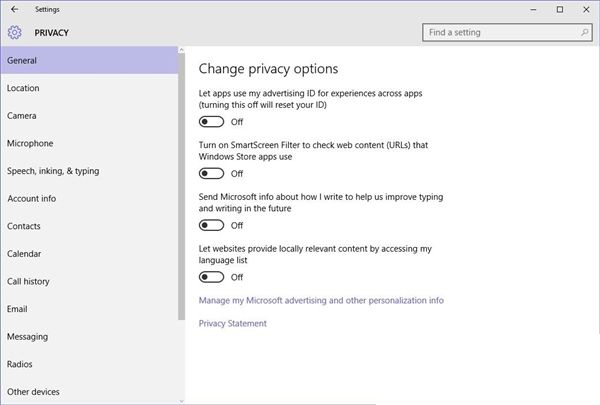Maximize the Settings window
The image size is (600, 405).
pos(560,9)
